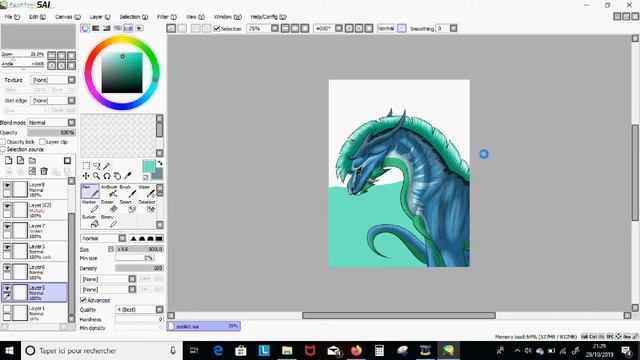Choose the rectangular selection tool

click(86, 166)
